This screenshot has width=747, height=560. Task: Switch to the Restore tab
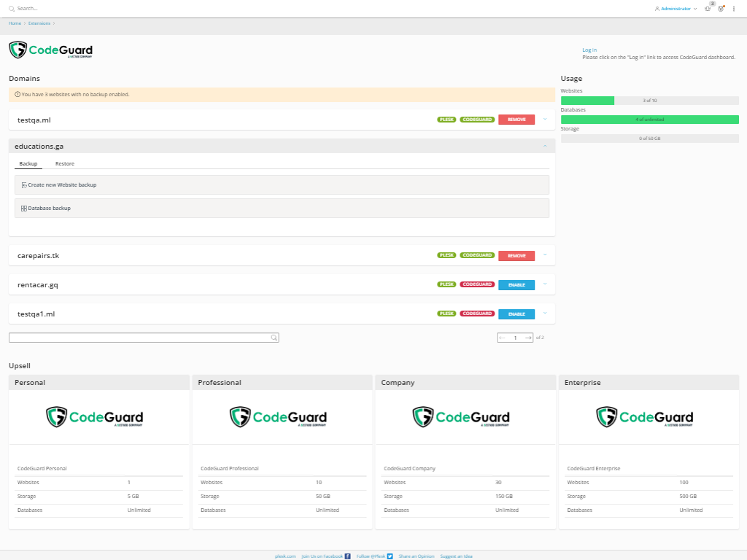[x=65, y=163]
